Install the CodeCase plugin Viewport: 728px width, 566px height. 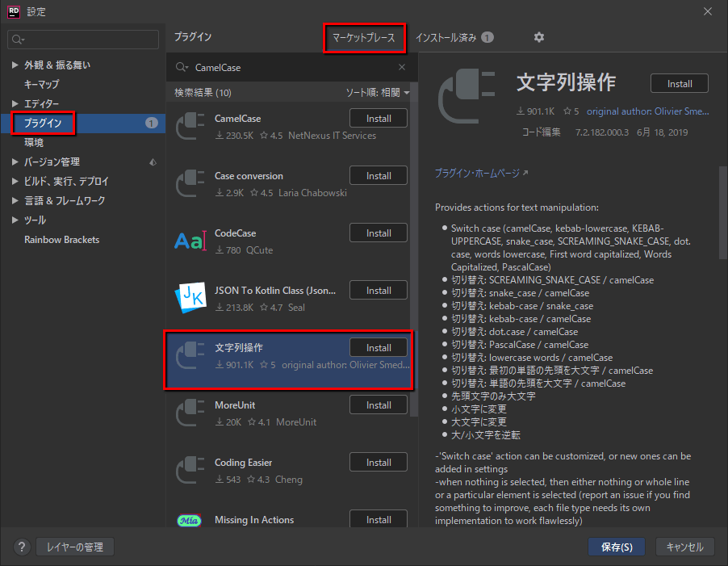379,233
